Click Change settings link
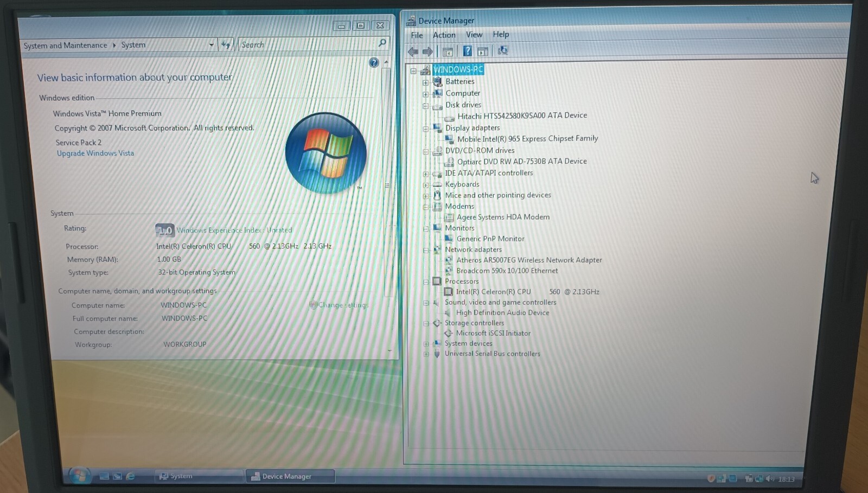 (343, 305)
